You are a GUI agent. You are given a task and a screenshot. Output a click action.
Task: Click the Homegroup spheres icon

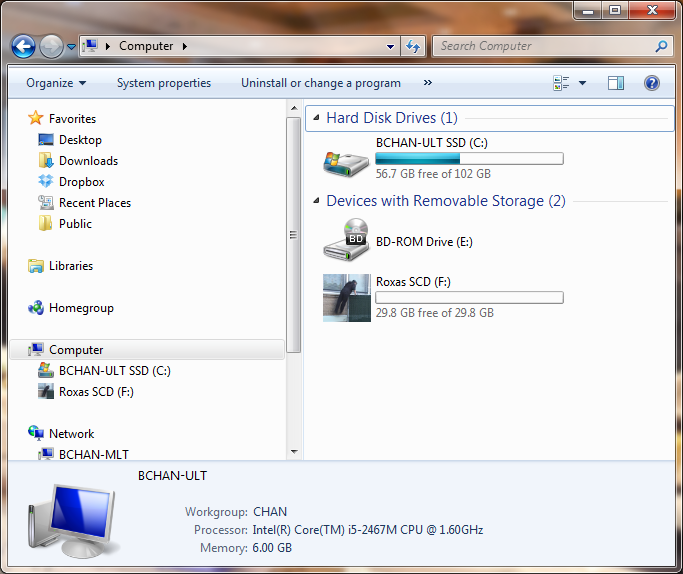(x=36, y=307)
